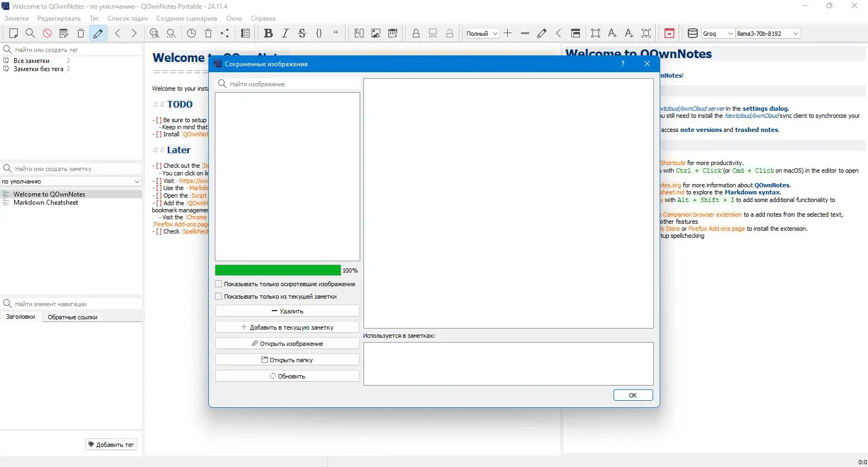Open the Окно menu

tap(234, 18)
